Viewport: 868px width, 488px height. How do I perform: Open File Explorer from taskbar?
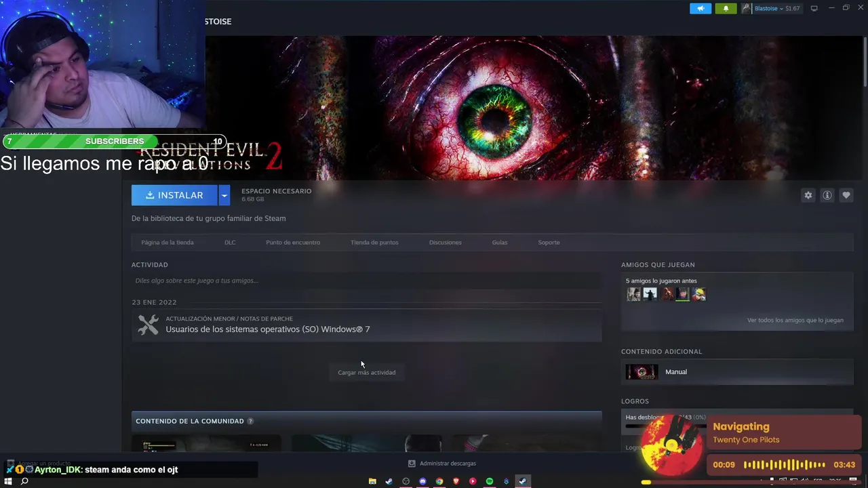tap(372, 481)
